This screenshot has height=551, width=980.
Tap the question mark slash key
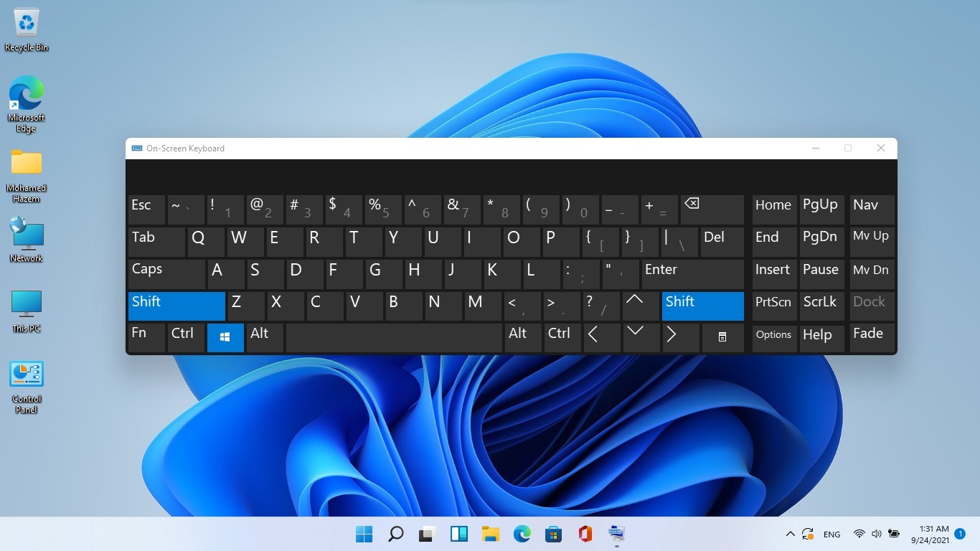coord(601,306)
